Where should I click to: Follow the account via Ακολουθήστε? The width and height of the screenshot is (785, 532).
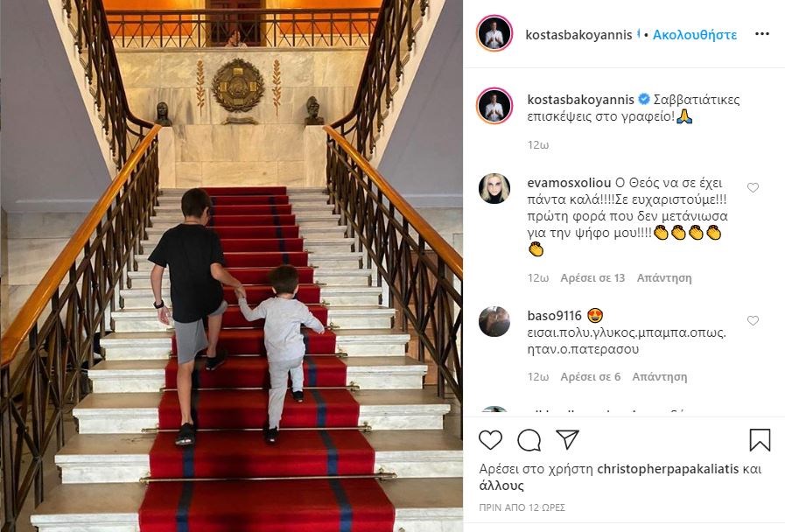click(694, 34)
